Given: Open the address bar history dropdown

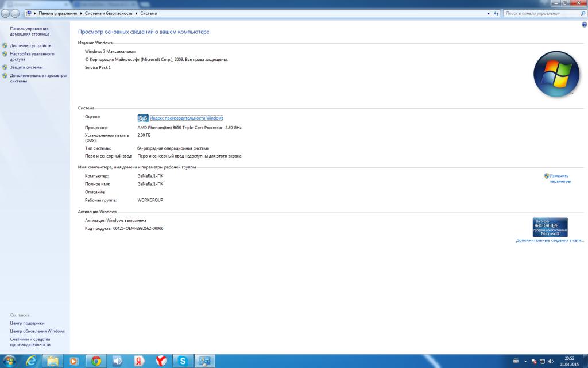Looking at the screenshot, I should pos(488,14).
